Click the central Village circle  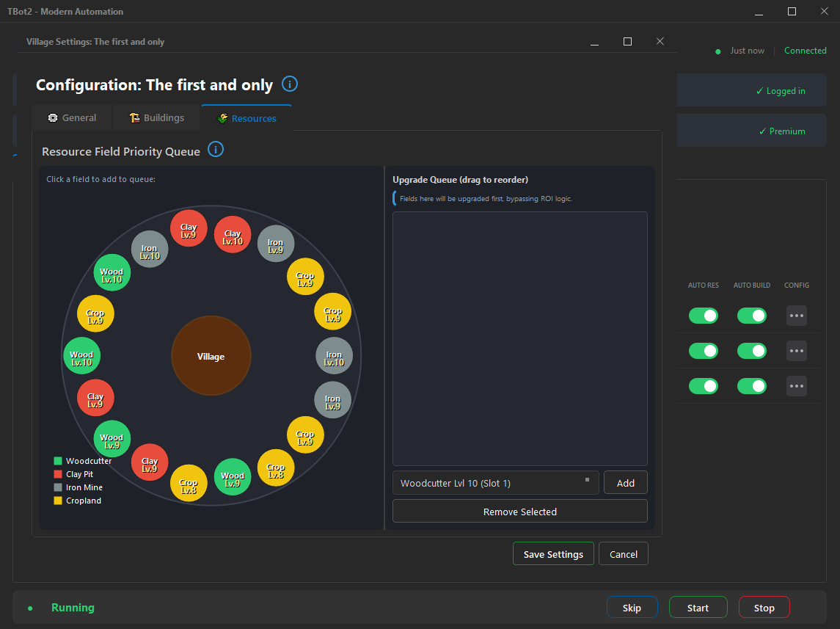pyautogui.click(x=211, y=356)
